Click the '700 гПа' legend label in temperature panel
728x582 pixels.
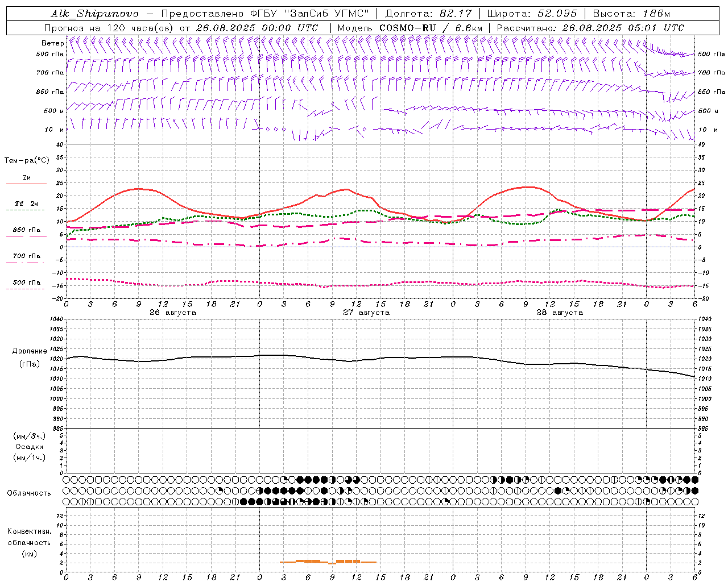tap(27, 256)
